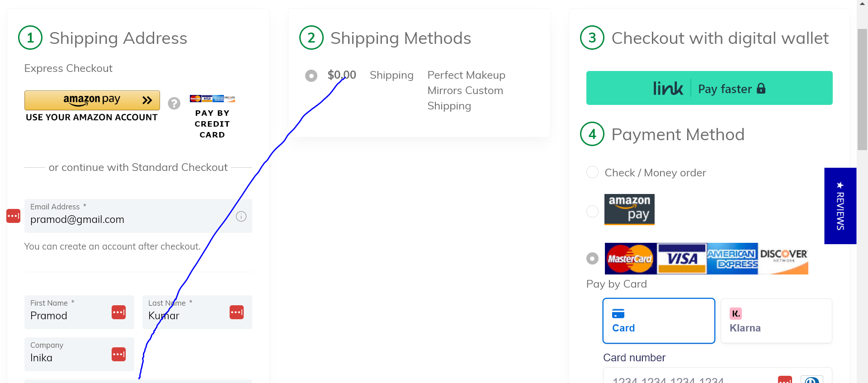868x383 pixels.
Task: Switch to the Card payment tab
Action: tap(659, 321)
